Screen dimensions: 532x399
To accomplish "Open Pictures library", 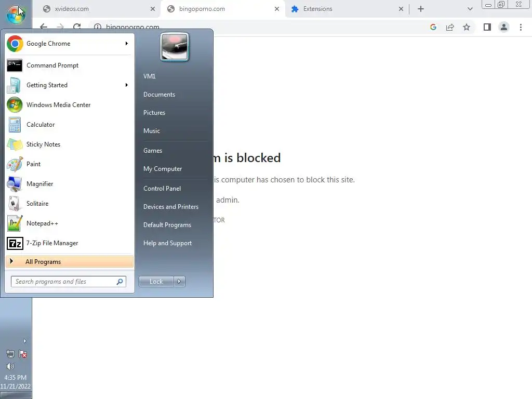I will (x=154, y=113).
